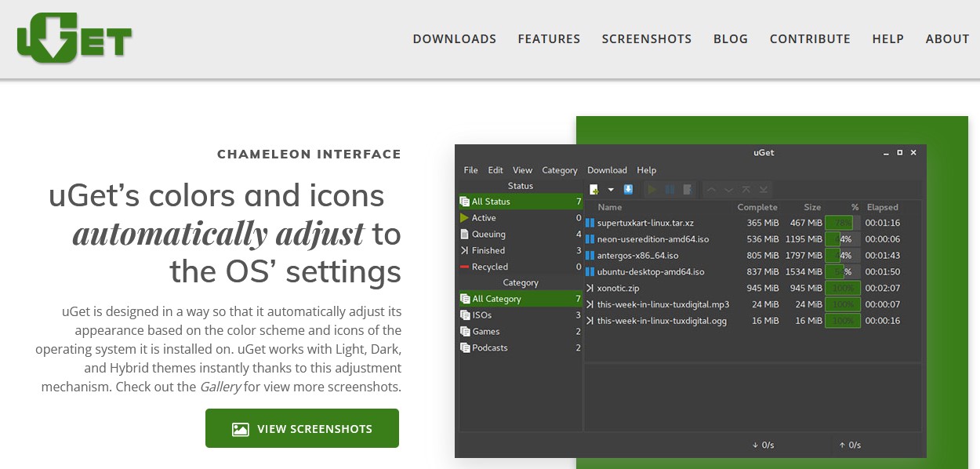Select this-week-in-linux-tuxdigital.ogg file name
The width and height of the screenshot is (980, 469).
click(662, 321)
